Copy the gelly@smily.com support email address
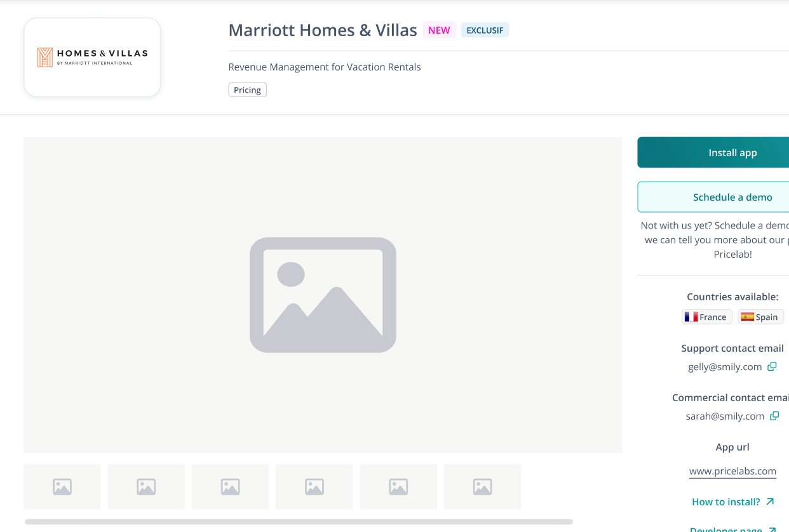789x532 pixels. click(772, 366)
